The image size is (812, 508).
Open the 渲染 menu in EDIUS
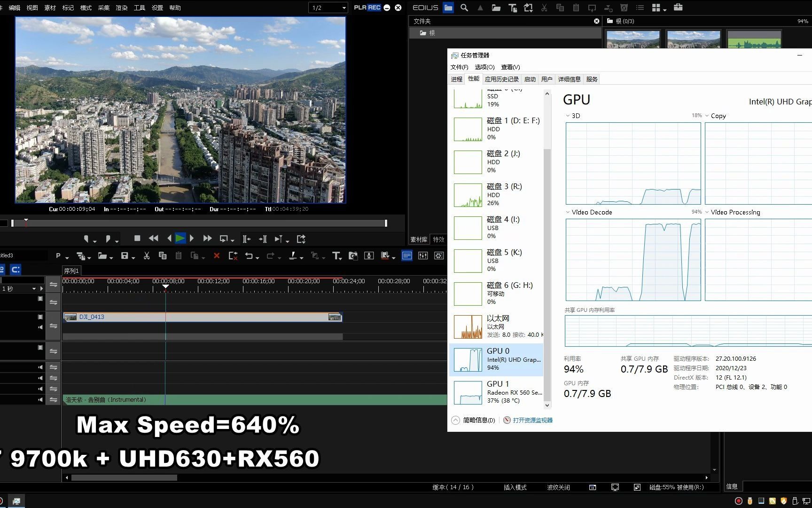coord(122,8)
